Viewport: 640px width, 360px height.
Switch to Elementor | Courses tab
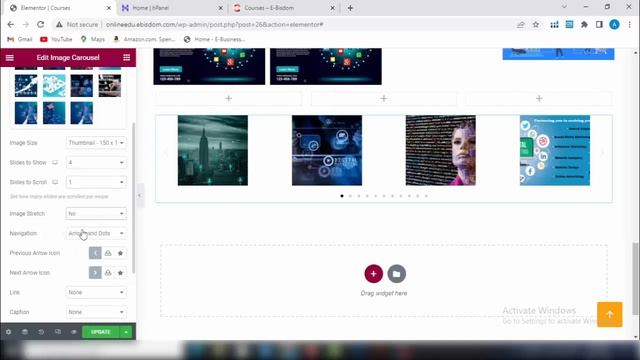[59, 8]
